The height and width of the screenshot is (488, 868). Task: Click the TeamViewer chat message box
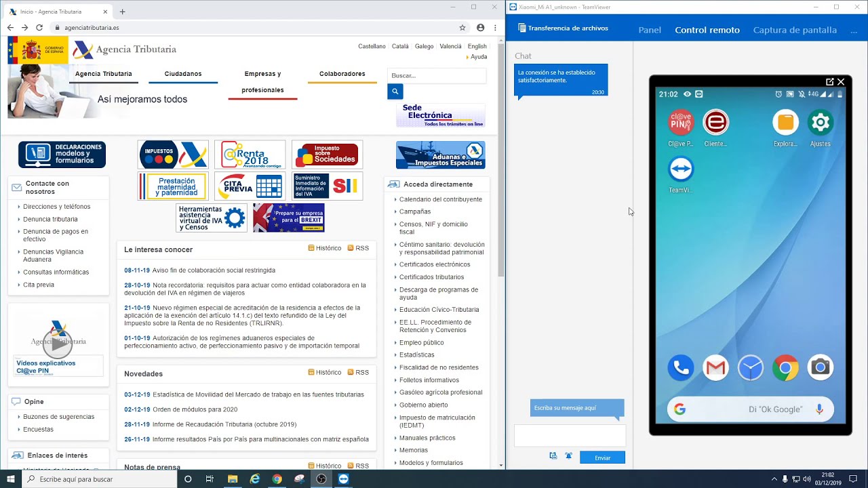pyautogui.click(x=570, y=436)
